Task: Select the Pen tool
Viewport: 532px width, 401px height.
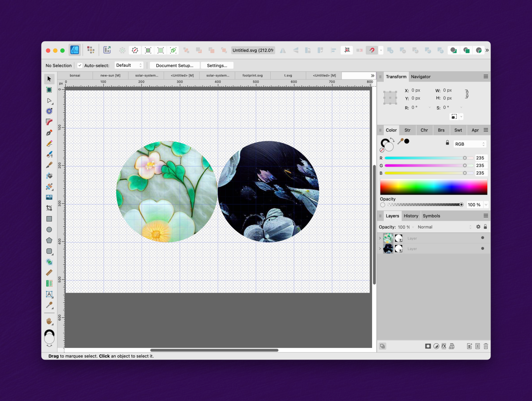Action: 49,132
